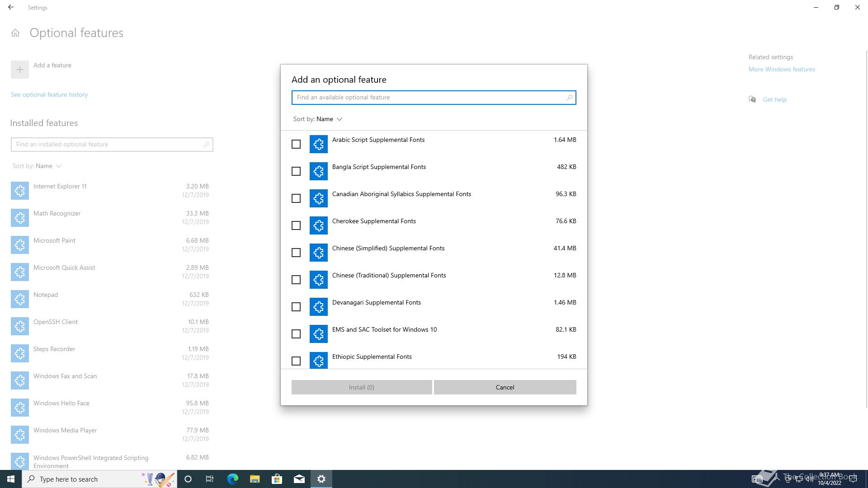Open the Microsoft Store taskbar icon
This screenshot has width=868, height=488.
[x=277, y=479]
